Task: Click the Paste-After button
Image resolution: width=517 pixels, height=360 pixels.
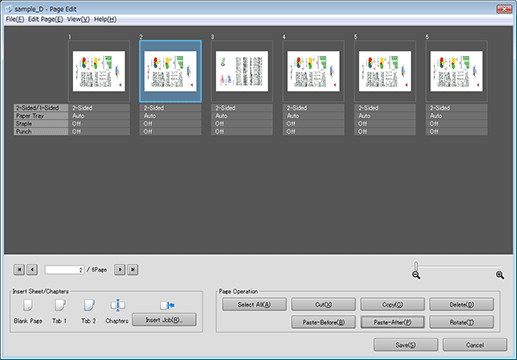Action: click(x=392, y=322)
